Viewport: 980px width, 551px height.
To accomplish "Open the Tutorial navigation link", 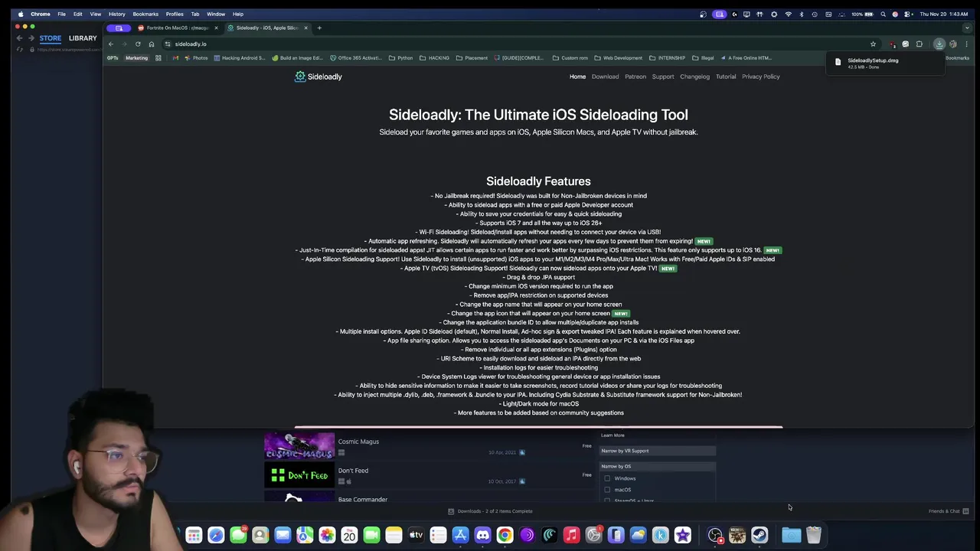I will [x=726, y=77].
